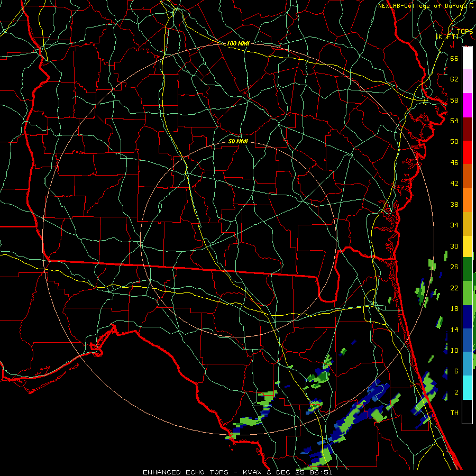Click the legend value "10"
This screenshot has width=476, height=476.
pos(454,351)
